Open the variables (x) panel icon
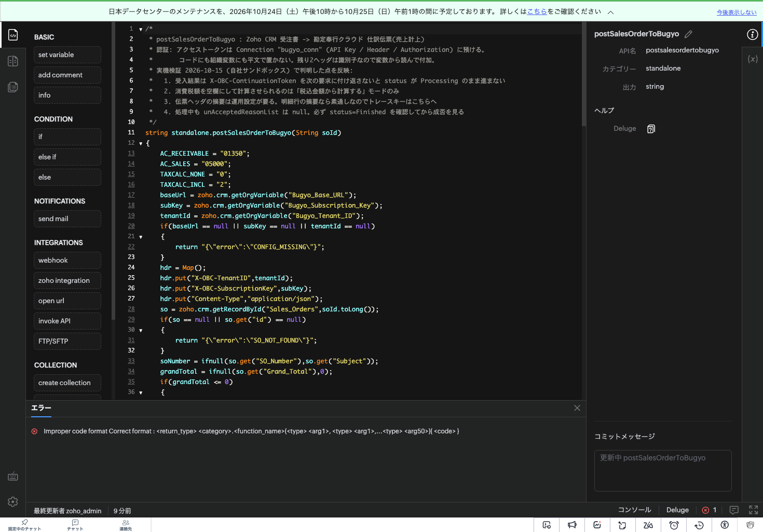763x532 pixels. 753,59
